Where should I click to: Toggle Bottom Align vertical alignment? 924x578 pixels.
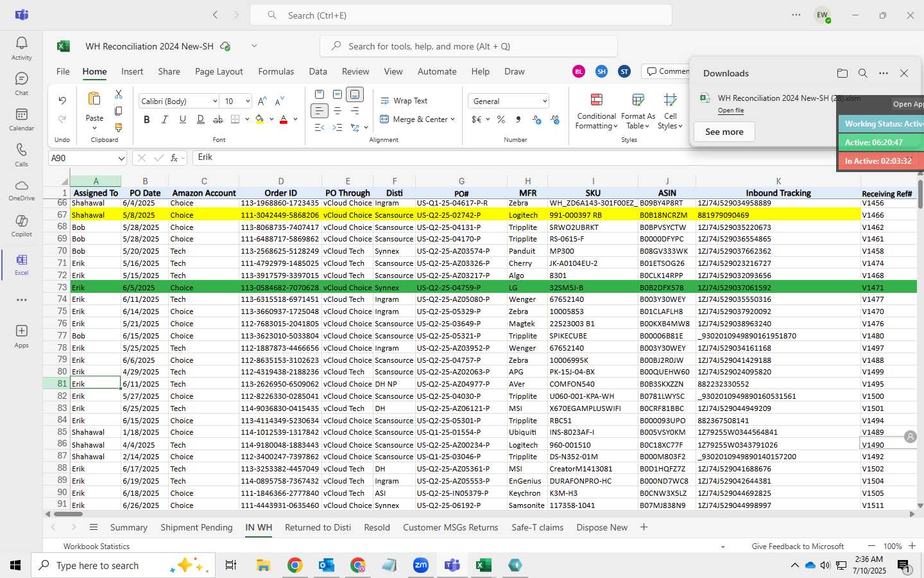click(355, 94)
